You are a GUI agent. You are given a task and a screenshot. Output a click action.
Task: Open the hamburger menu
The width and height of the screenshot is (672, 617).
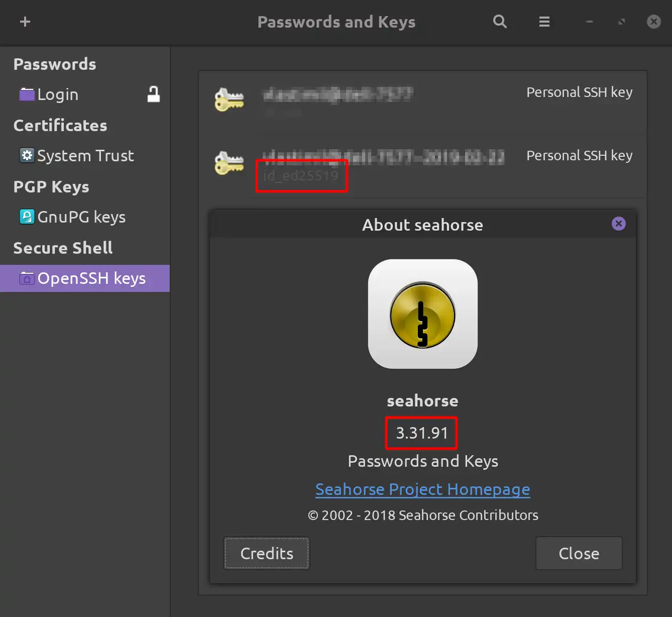pos(544,22)
